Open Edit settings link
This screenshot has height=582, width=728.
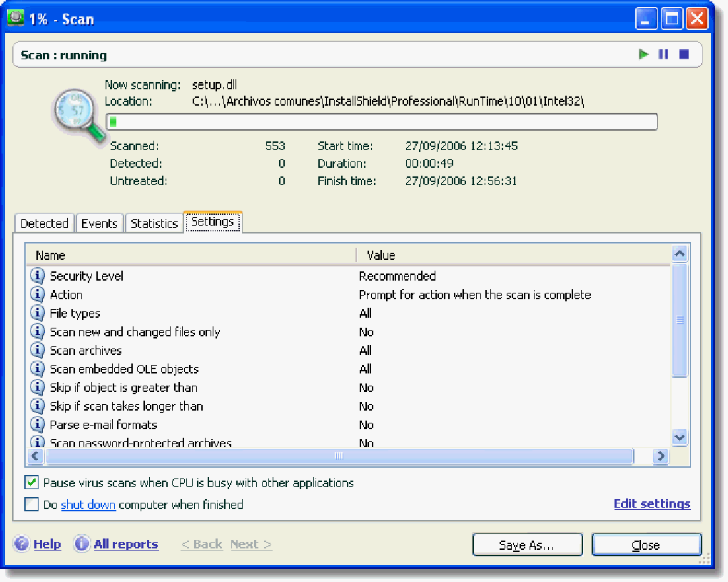click(652, 503)
